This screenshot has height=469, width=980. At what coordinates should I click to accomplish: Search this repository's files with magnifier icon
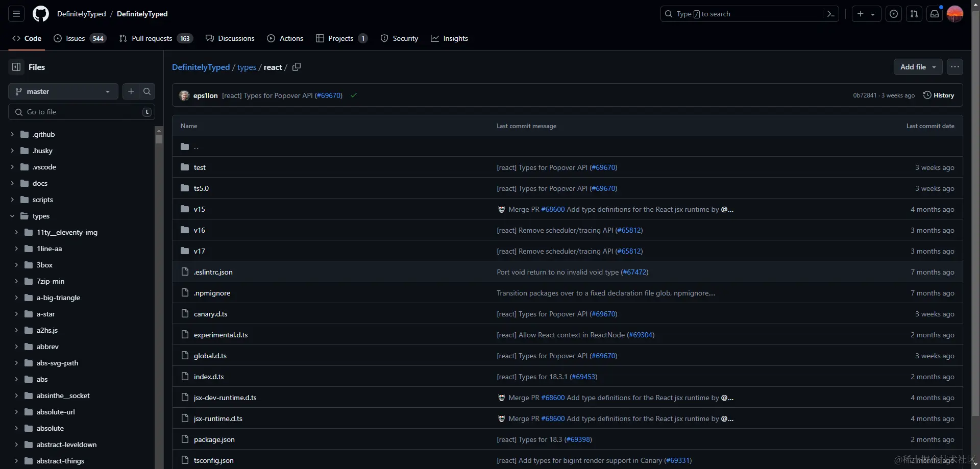coord(147,91)
